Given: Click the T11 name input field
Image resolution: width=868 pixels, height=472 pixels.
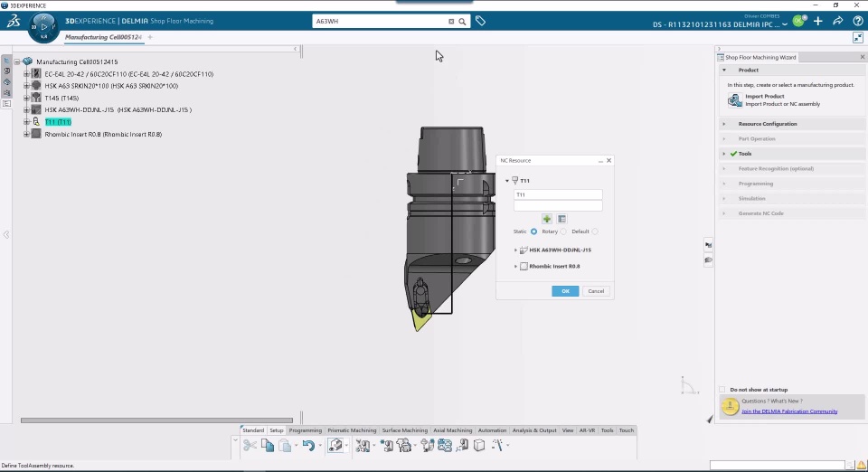Looking at the screenshot, I should tap(558, 194).
